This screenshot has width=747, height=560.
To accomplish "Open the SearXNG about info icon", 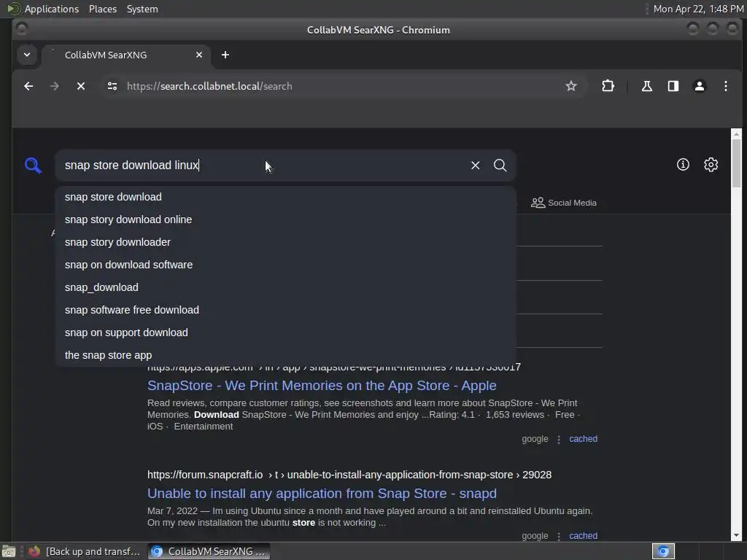I will coord(683,165).
